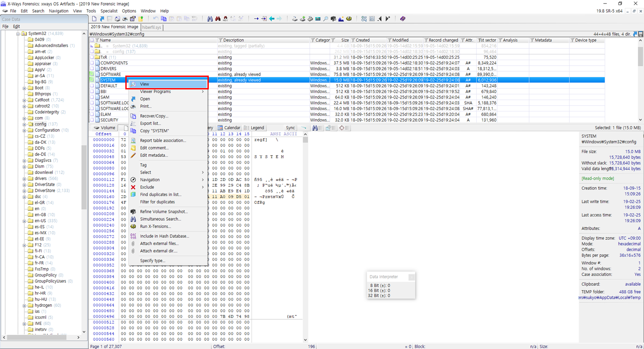
Task: Expand the Boot folder in tree
Action: pos(24,88)
